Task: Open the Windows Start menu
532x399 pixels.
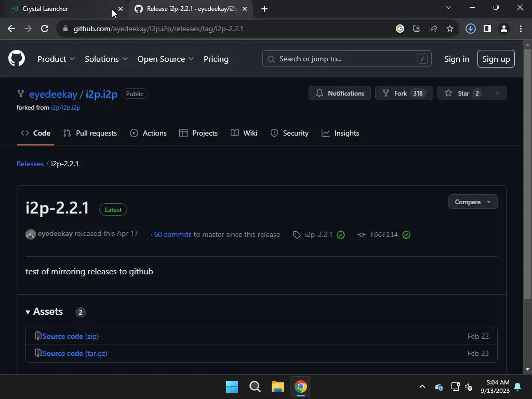Action: (x=232, y=387)
